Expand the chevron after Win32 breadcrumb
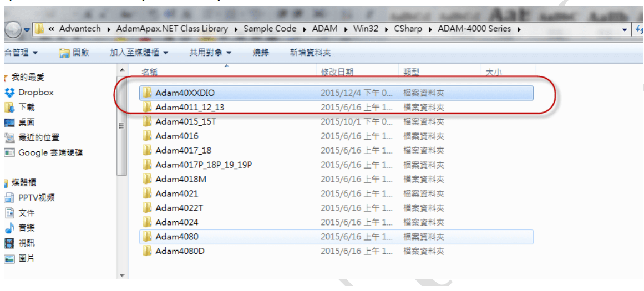Image resolution: width=644 pixels, height=291 pixels. coord(387,29)
